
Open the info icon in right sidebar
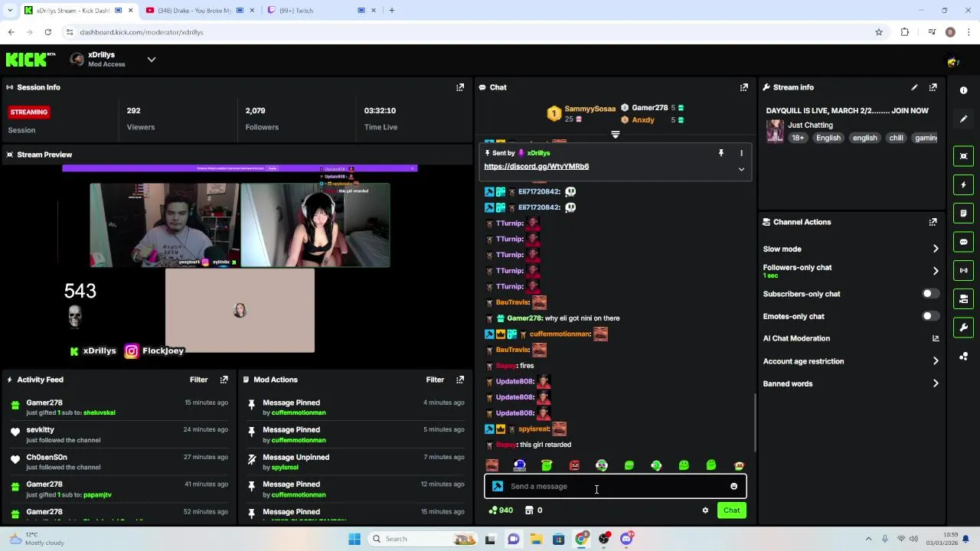pyautogui.click(x=963, y=90)
